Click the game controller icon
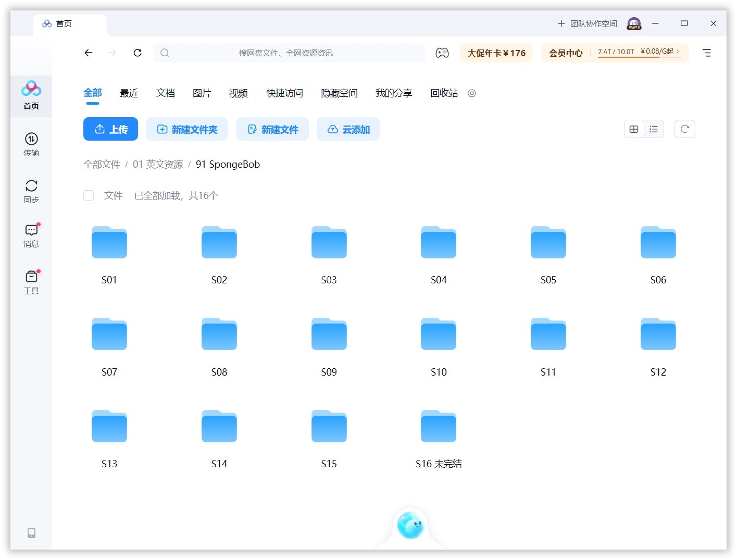This screenshot has height=560, width=737. pyautogui.click(x=442, y=53)
